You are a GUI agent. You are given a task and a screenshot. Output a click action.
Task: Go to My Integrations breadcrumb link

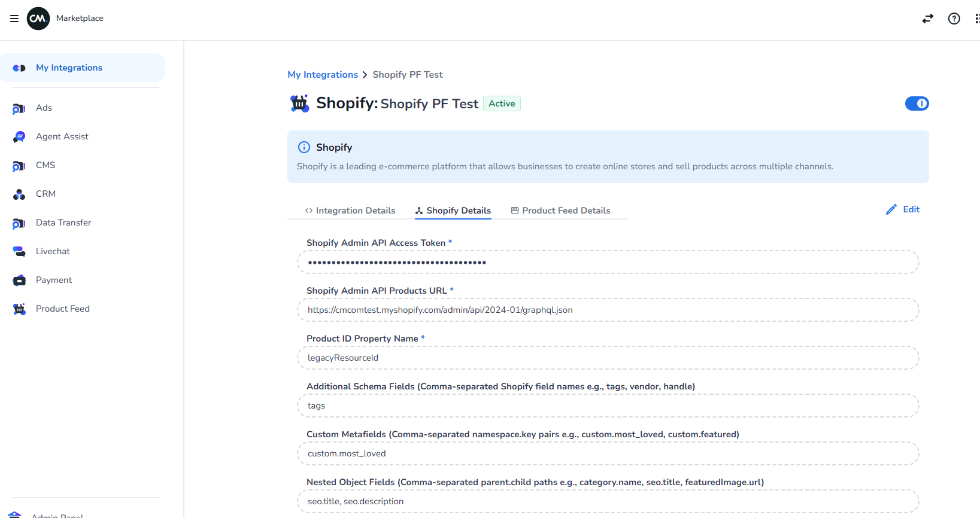coord(323,75)
